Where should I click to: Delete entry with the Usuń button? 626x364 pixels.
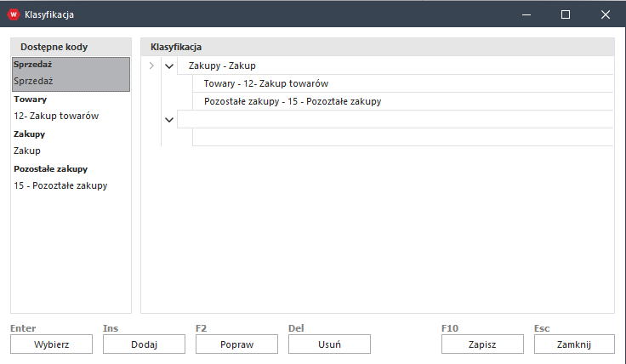[329, 344]
